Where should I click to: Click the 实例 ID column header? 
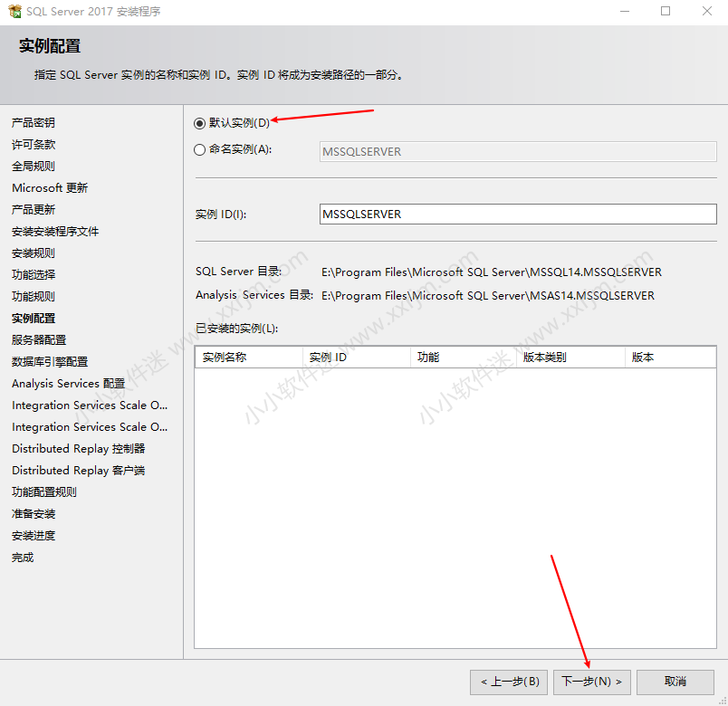(x=357, y=358)
